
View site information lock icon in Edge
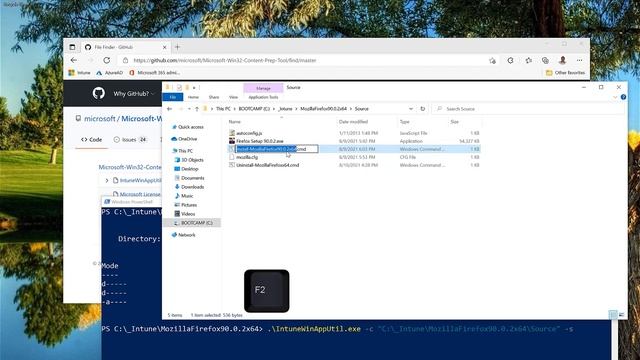tap(125, 60)
